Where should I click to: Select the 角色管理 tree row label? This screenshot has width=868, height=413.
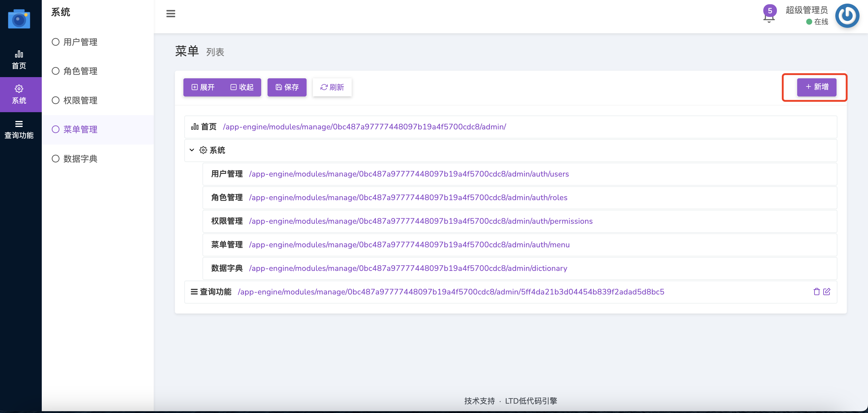227,197
